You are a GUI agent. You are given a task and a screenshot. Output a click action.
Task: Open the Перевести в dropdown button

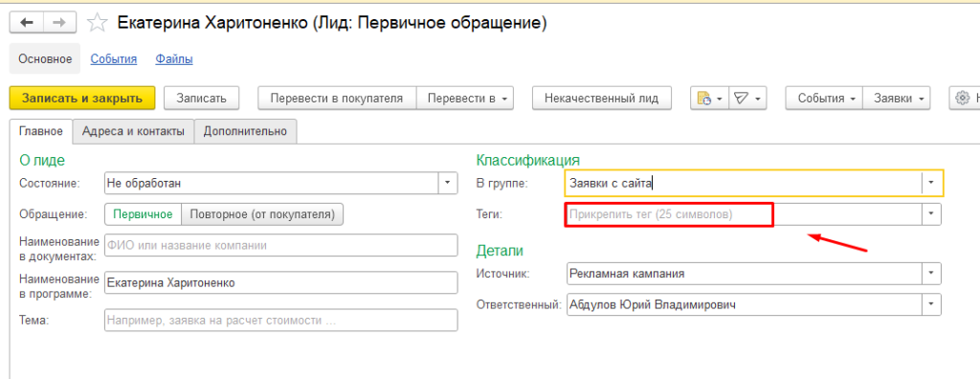465,99
